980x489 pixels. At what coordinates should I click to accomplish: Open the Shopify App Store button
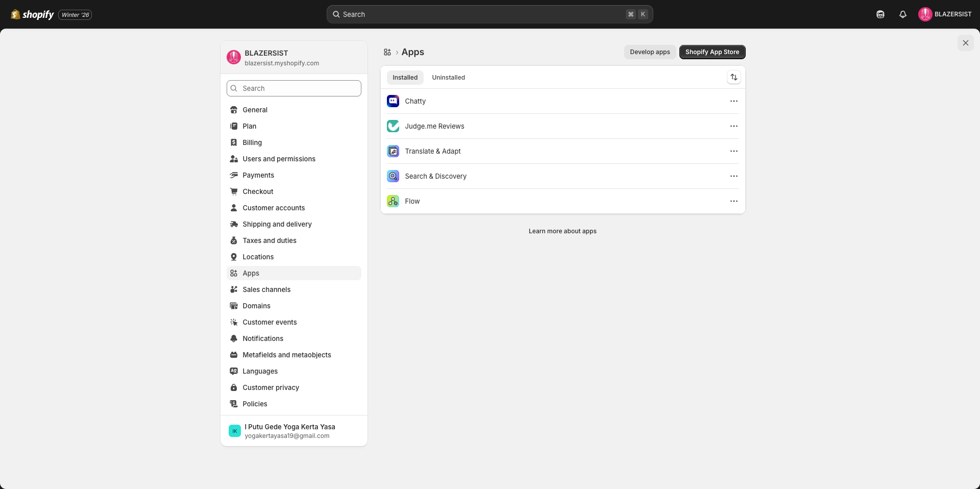point(712,52)
